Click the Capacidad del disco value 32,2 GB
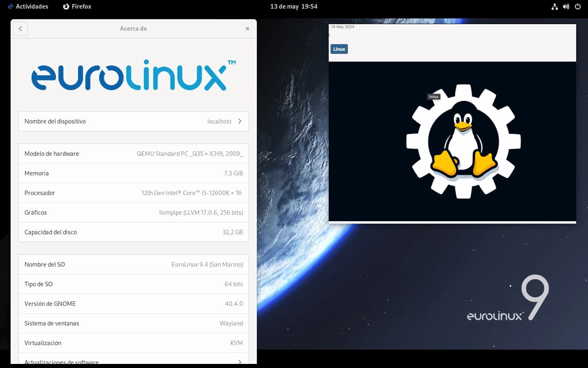The image size is (588, 368). (232, 232)
